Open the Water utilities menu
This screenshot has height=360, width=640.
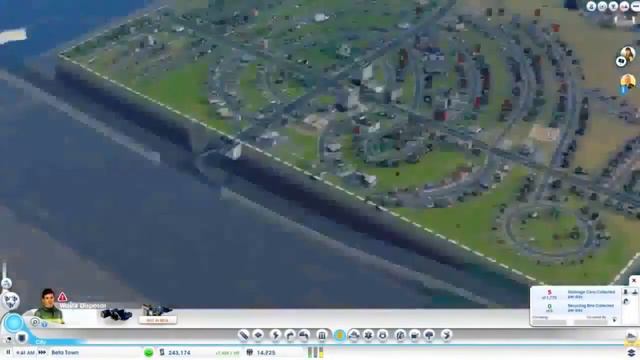click(290, 335)
